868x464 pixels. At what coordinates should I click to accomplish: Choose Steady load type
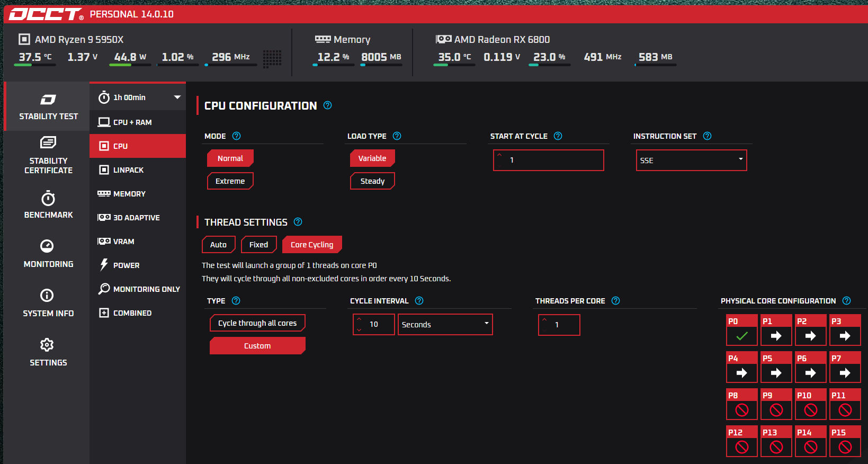point(372,181)
